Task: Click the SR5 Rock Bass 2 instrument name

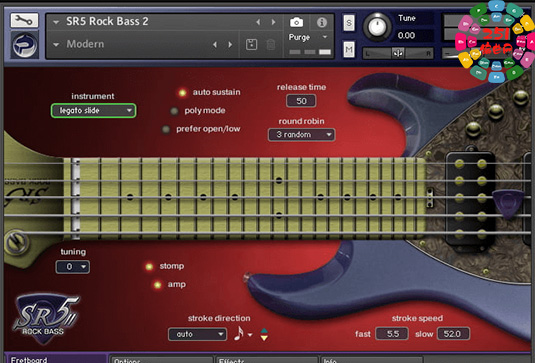Action: 107,21
